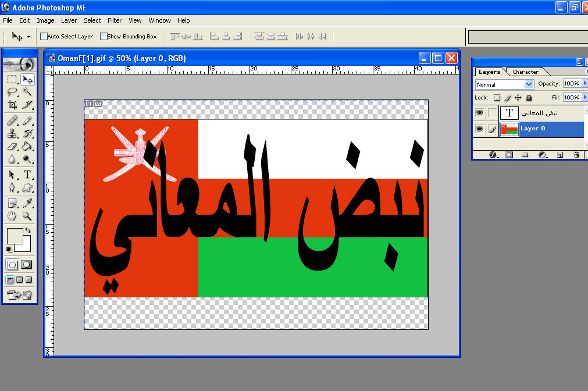588x391 pixels.
Task: Select the Lasso tool
Action: pyautogui.click(x=12, y=92)
